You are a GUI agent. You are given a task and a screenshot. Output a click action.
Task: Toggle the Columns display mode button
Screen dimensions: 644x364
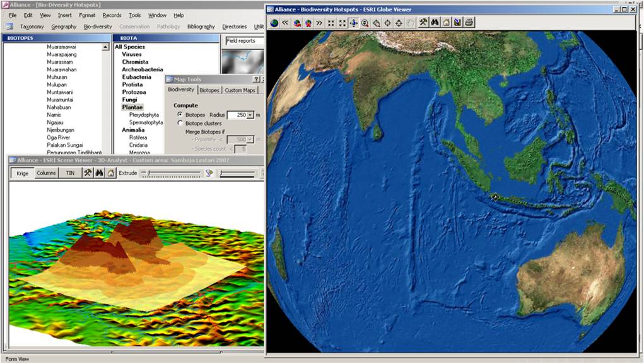(x=46, y=173)
